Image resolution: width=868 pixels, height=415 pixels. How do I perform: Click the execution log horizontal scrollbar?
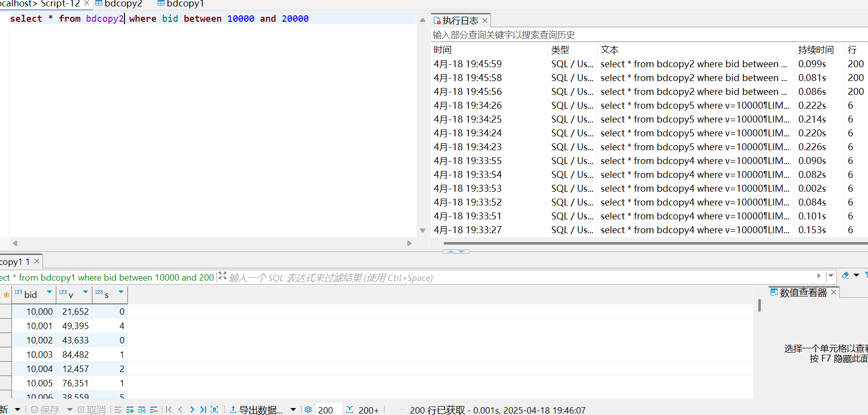(x=656, y=243)
